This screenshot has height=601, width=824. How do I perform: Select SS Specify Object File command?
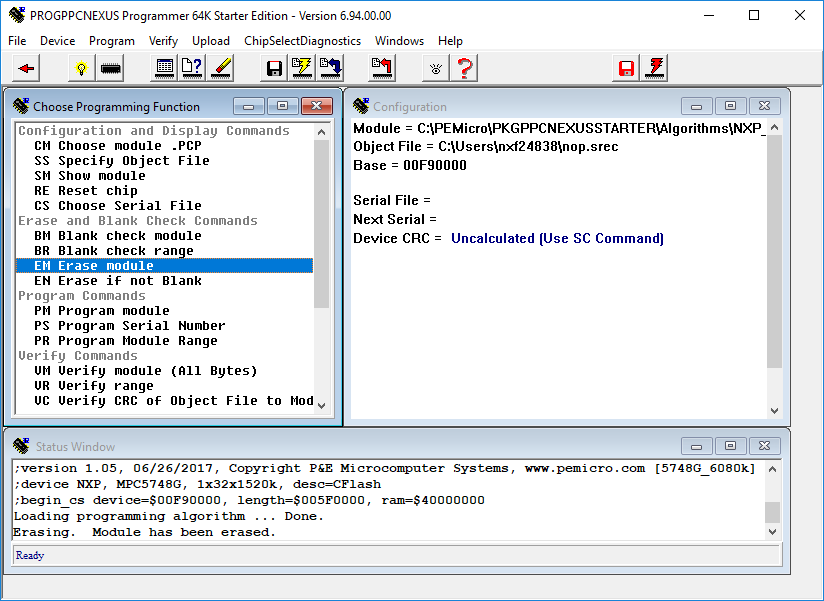click(x=164, y=160)
